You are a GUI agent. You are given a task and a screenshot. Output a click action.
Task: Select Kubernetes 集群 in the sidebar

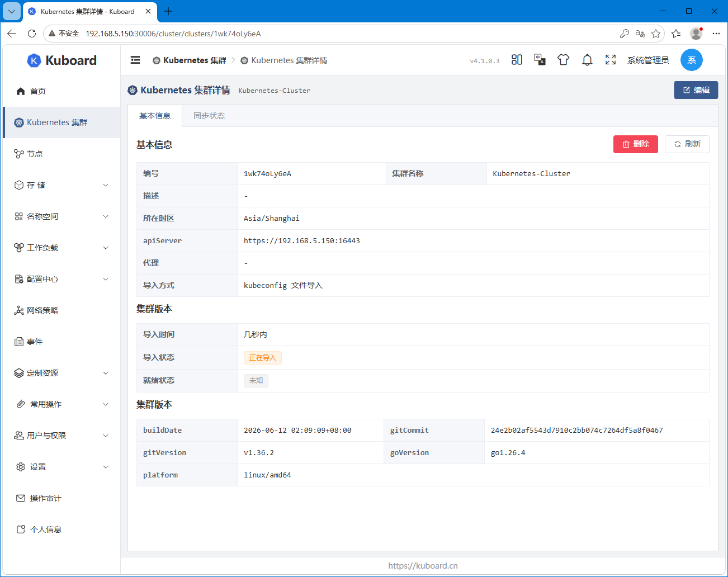(x=62, y=122)
